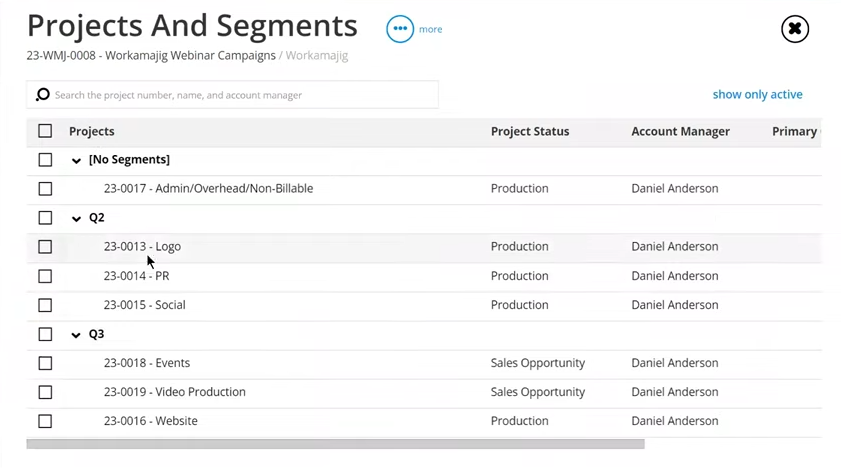Focus the project search input field
The width and height of the screenshot is (841, 468).
tap(232, 95)
